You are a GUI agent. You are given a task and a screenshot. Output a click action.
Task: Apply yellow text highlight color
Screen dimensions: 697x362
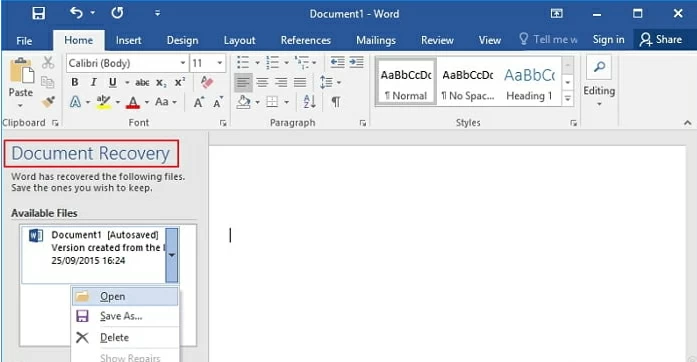click(104, 102)
